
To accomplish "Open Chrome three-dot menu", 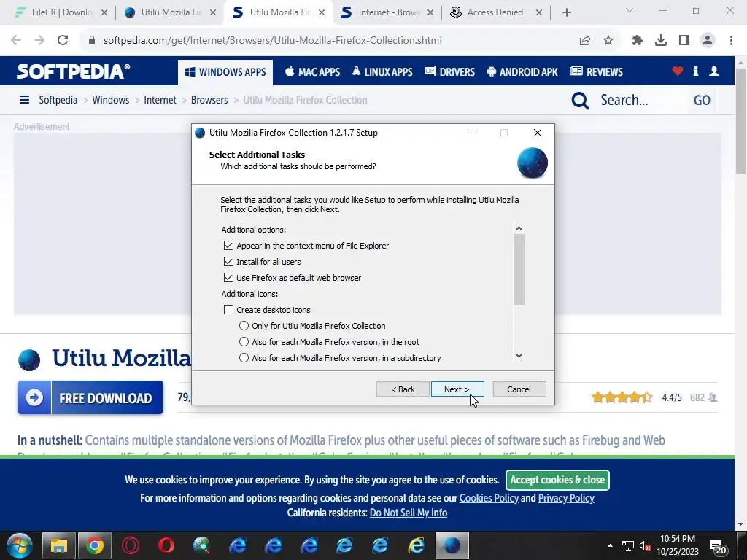I will [731, 41].
